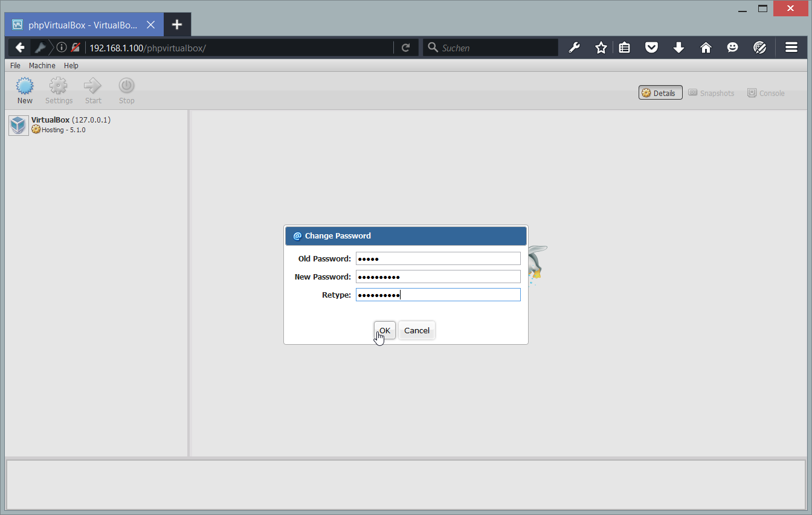Click the striped globe icon in browser toolbar
This screenshot has width=812, height=515.
point(760,48)
